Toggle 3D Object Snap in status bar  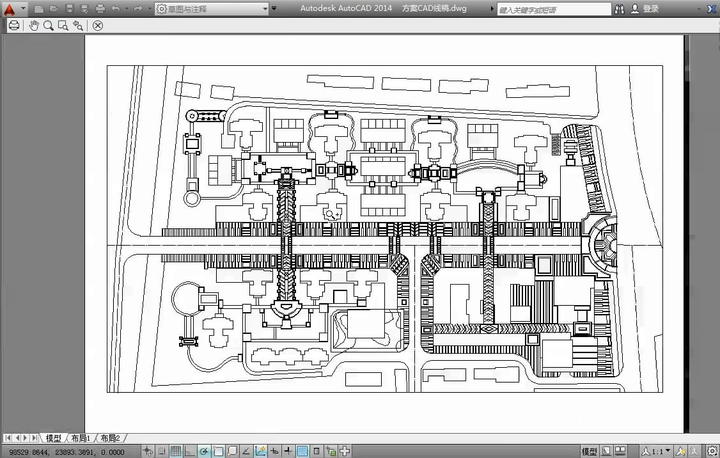232,451
